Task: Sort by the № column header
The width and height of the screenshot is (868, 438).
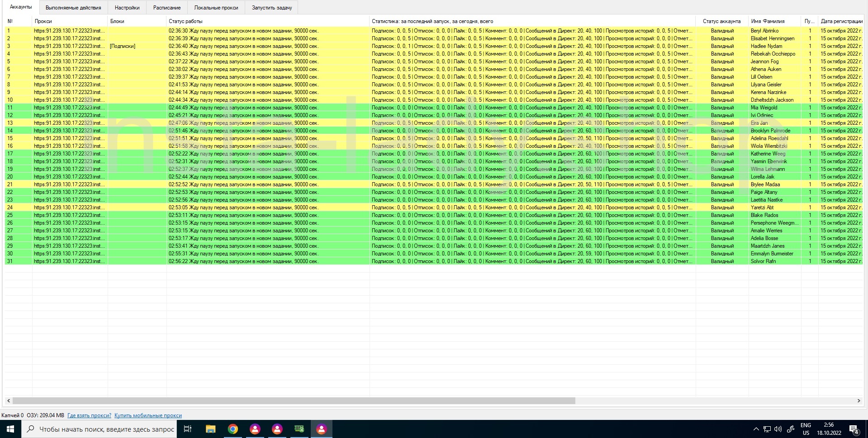Action: point(18,21)
